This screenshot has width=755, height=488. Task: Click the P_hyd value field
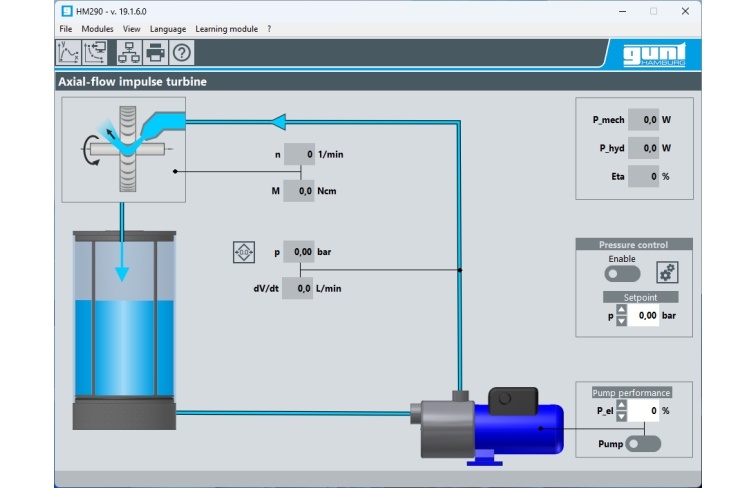coord(643,148)
